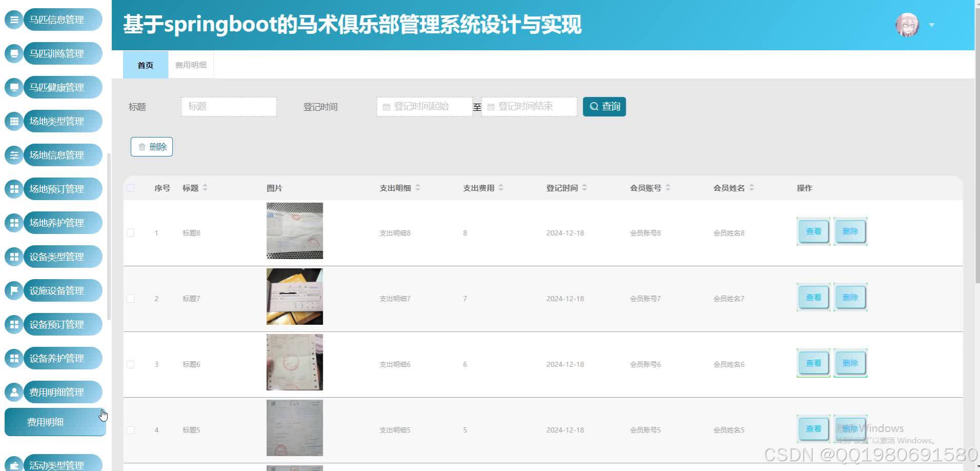This screenshot has width=980, height=471.
Task: Click the 设施设备管理 flag icon
Action: pyautogui.click(x=14, y=290)
